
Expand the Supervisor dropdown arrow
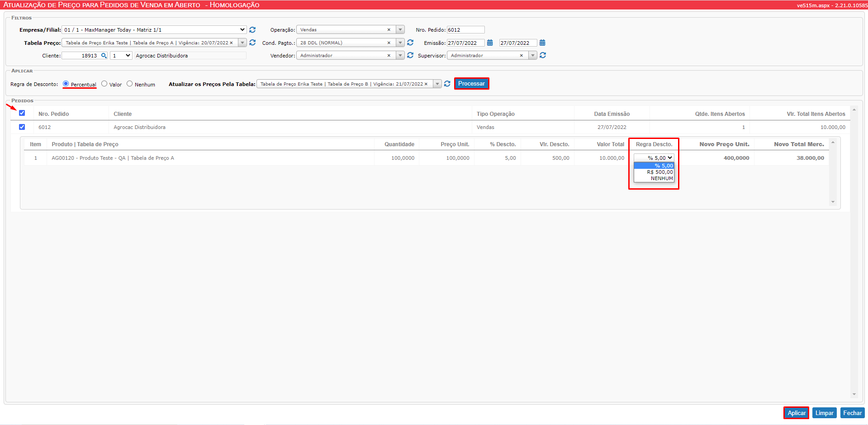533,55
